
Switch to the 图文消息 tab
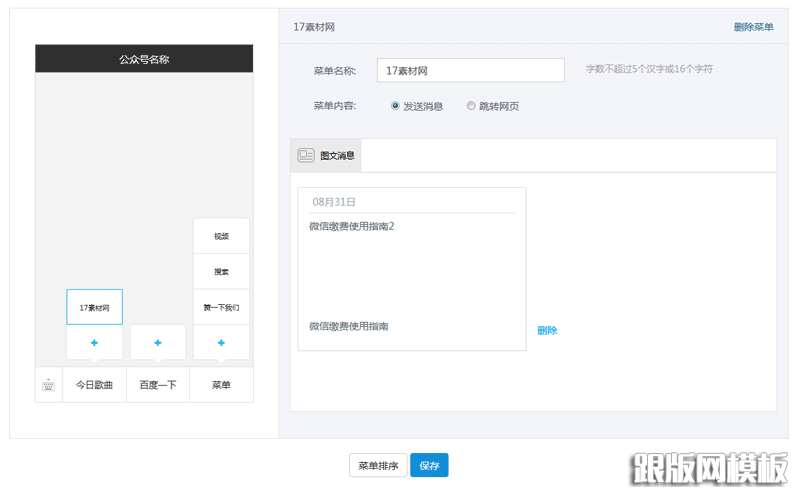[x=326, y=155]
